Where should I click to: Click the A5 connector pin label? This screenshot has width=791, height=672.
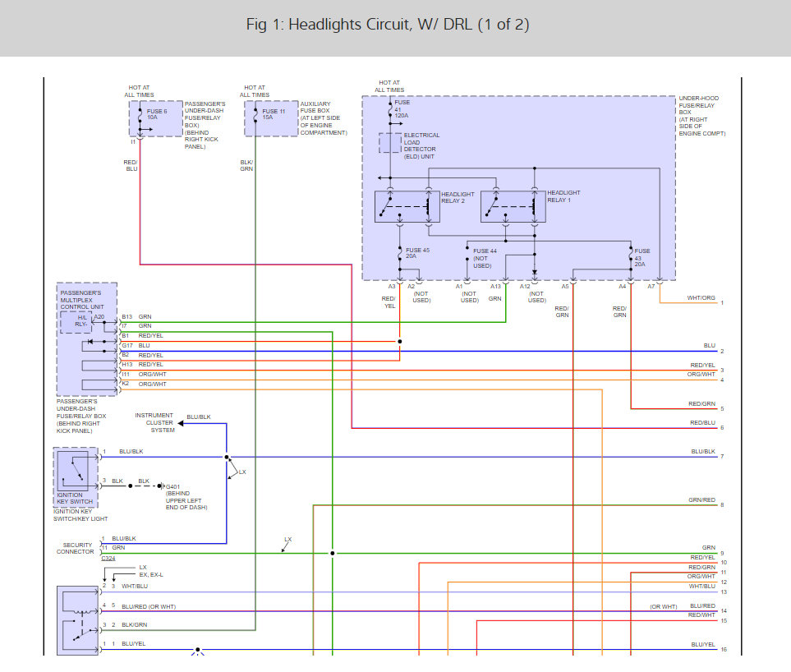tap(565, 286)
